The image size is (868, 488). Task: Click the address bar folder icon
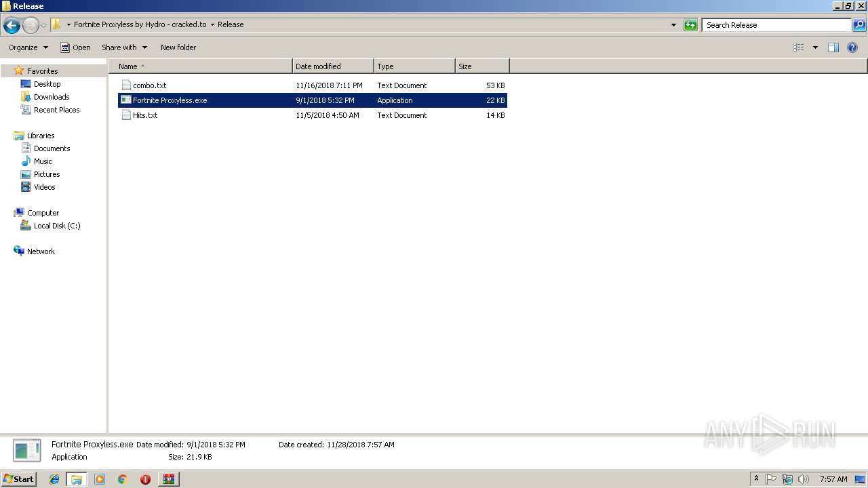56,24
